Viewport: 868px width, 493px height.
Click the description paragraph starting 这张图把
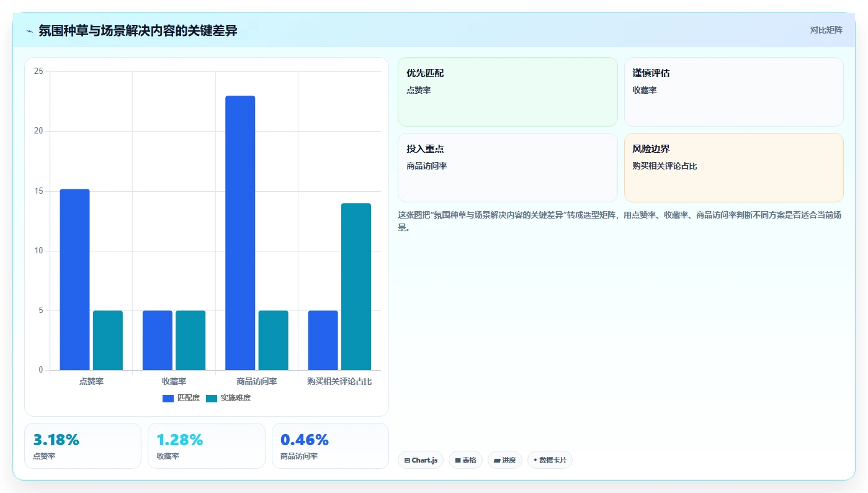(x=619, y=221)
